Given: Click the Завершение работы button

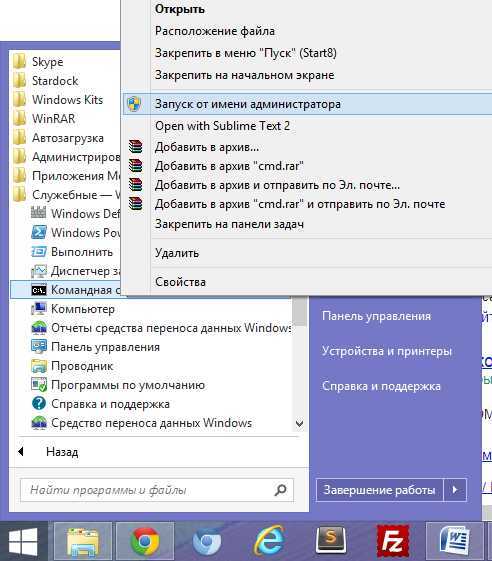Looking at the screenshot, I should [379, 489].
